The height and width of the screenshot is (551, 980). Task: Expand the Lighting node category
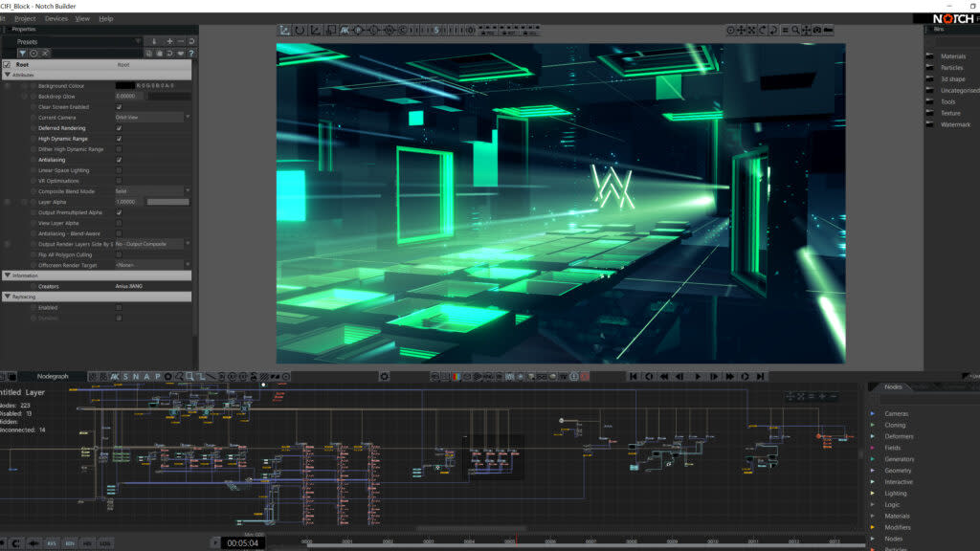873,493
